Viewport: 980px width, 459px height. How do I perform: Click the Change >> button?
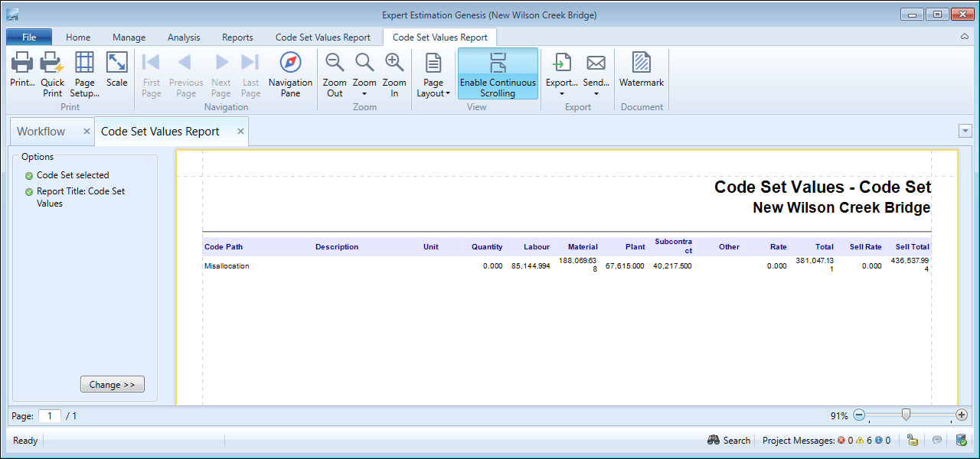[112, 385]
